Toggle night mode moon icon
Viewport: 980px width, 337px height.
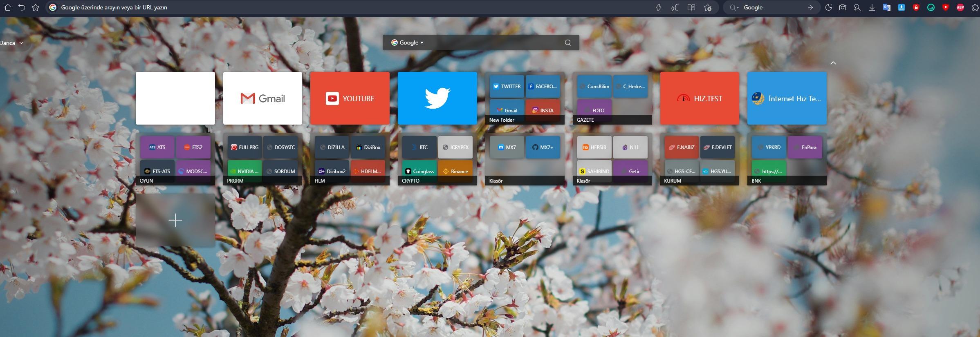pyautogui.click(x=829, y=7)
